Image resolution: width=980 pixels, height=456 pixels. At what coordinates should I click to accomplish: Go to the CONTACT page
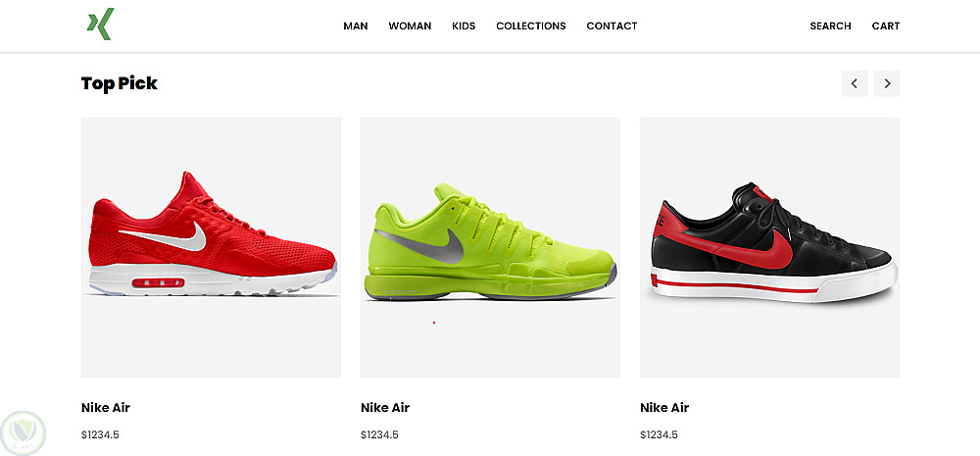pyautogui.click(x=612, y=26)
